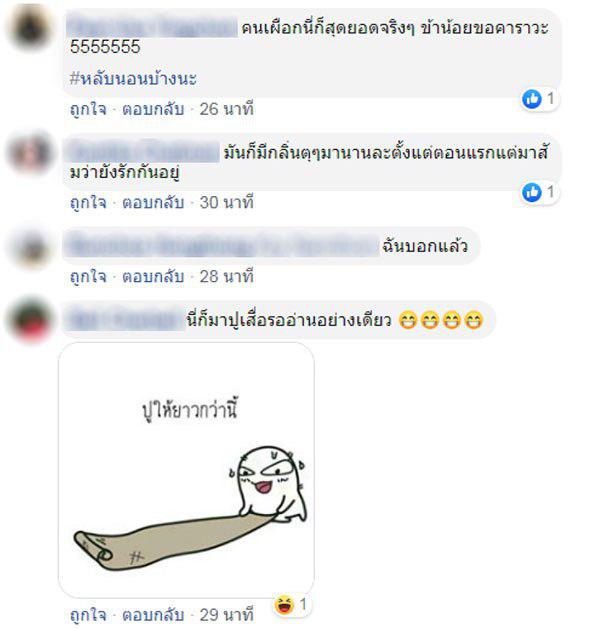Click ตอบกลับ under the 26 นาที comment
Image resolution: width=600 pixels, height=628 pixels.
pyautogui.click(x=153, y=109)
